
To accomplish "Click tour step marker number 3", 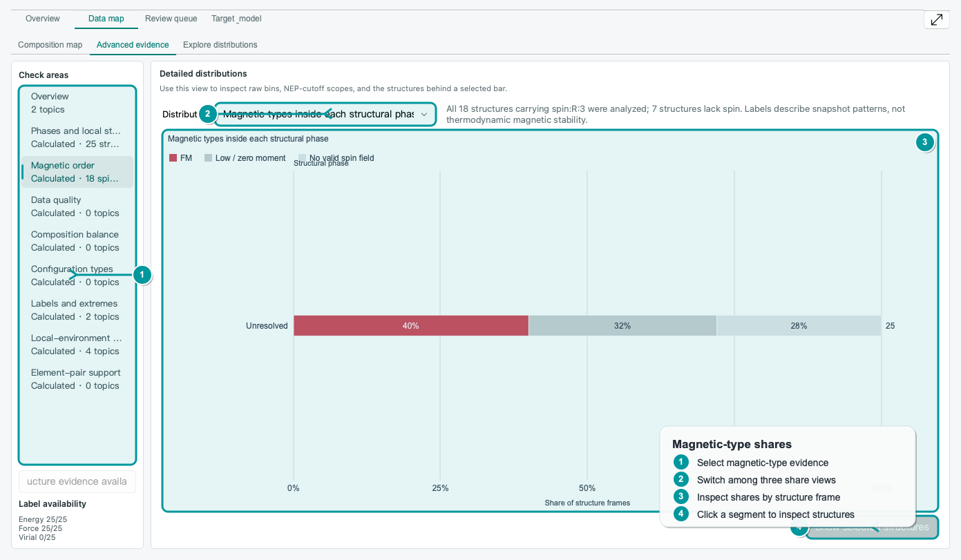I will pyautogui.click(x=925, y=143).
